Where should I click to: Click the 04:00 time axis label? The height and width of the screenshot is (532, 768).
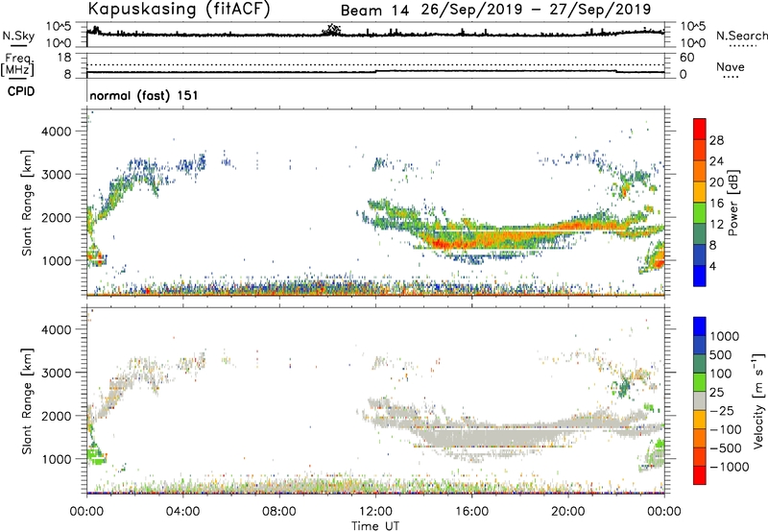(x=183, y=512)
